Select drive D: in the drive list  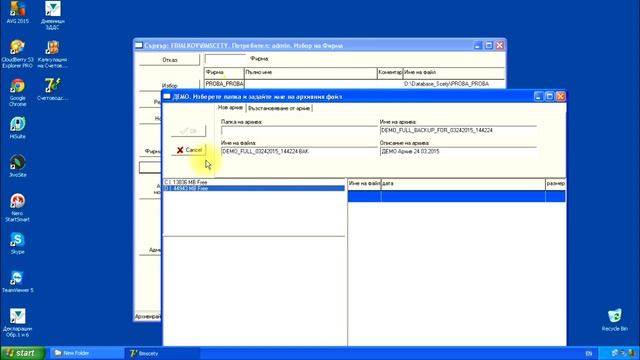tap(254, 188)
